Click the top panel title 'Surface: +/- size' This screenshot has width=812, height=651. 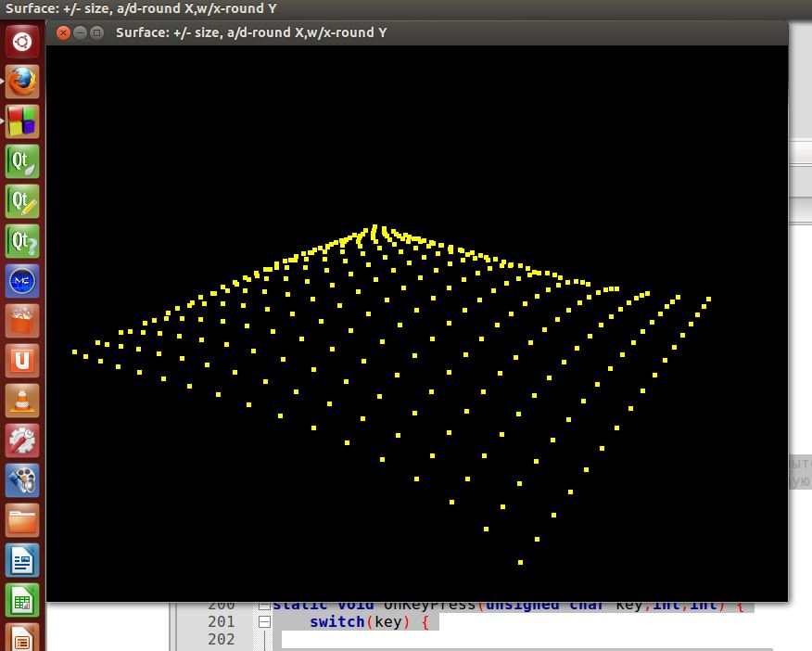point(141,8)
